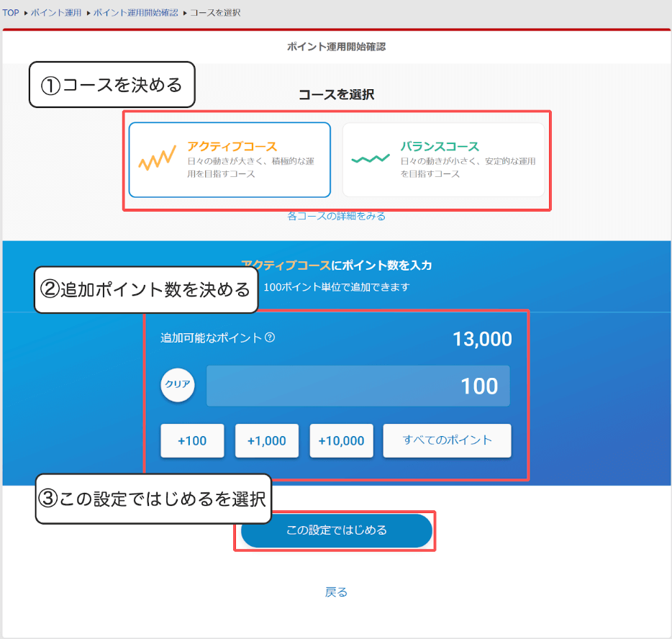Viewport: 672px width, 639px height.
Task: Go back using the 戻る link
Action: [x=335, y=592]
